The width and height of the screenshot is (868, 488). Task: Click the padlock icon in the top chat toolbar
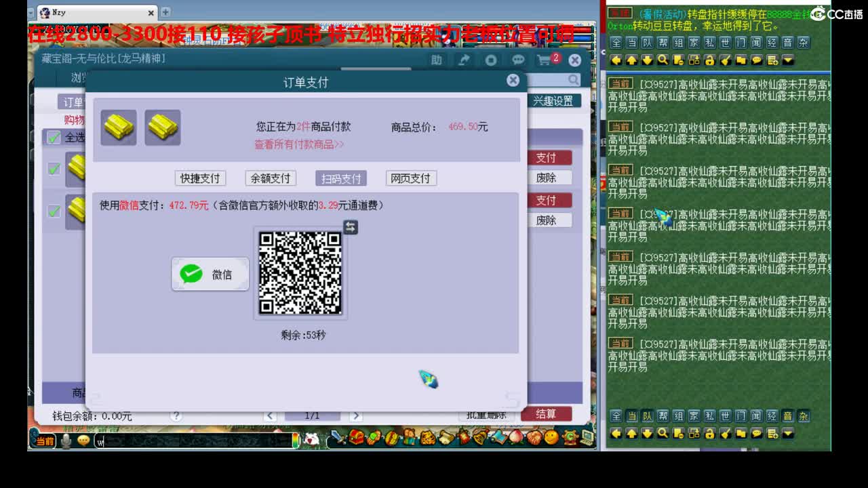click(x=709, y=60)
